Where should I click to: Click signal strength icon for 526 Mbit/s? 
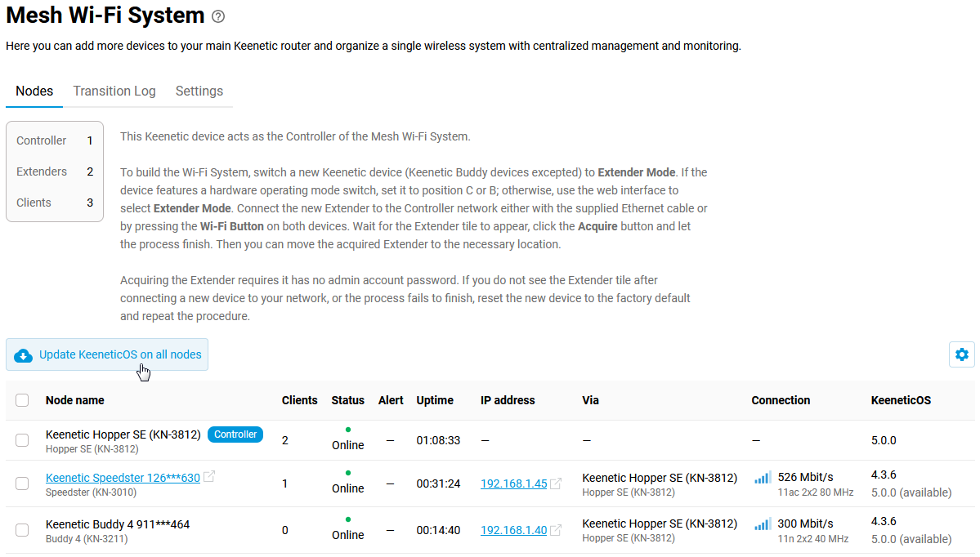[762, 478]
